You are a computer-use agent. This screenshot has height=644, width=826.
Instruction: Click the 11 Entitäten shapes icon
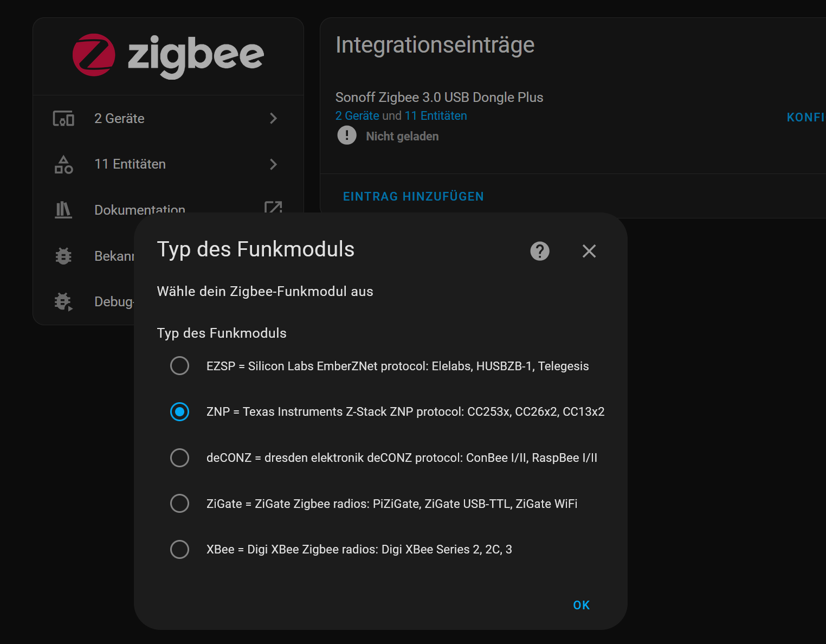63,164
